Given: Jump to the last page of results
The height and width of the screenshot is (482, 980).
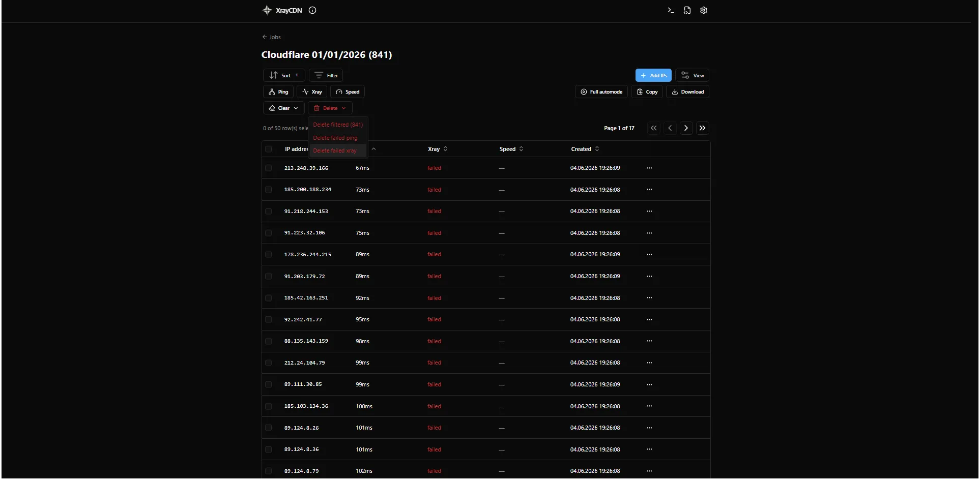Looking at the screenshot, I should pyautogui.click(x=703, y=128).
